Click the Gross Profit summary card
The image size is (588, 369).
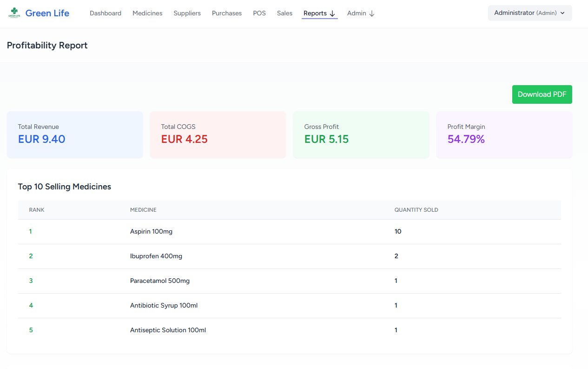click(x=361, y=134)
